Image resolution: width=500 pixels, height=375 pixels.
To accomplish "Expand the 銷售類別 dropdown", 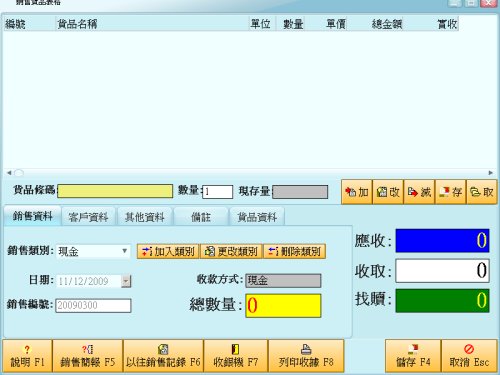I will [124, 251].
